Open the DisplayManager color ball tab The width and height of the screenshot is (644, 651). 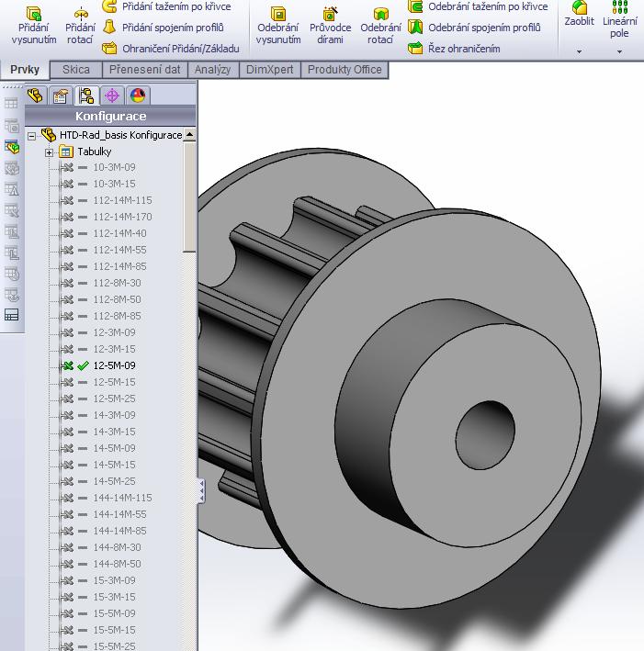(137, 95)
